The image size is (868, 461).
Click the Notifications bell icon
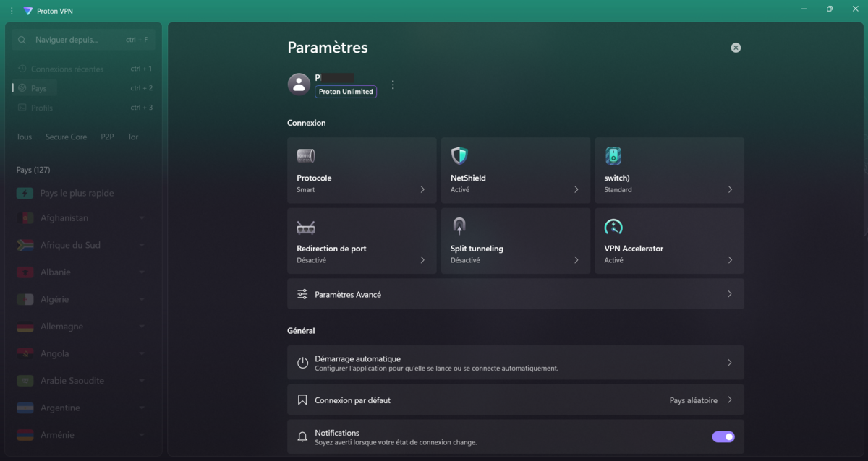[x=302, y=436]
